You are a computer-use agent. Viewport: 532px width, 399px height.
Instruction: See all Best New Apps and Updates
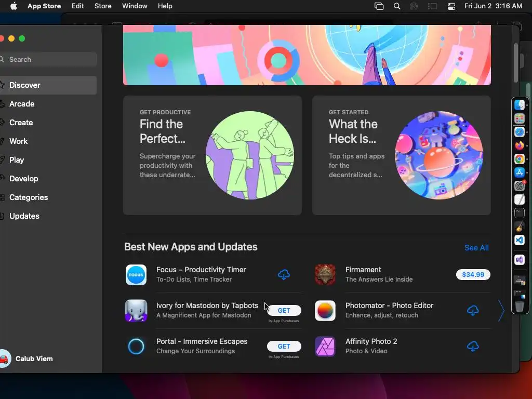[x=476, y=248]
